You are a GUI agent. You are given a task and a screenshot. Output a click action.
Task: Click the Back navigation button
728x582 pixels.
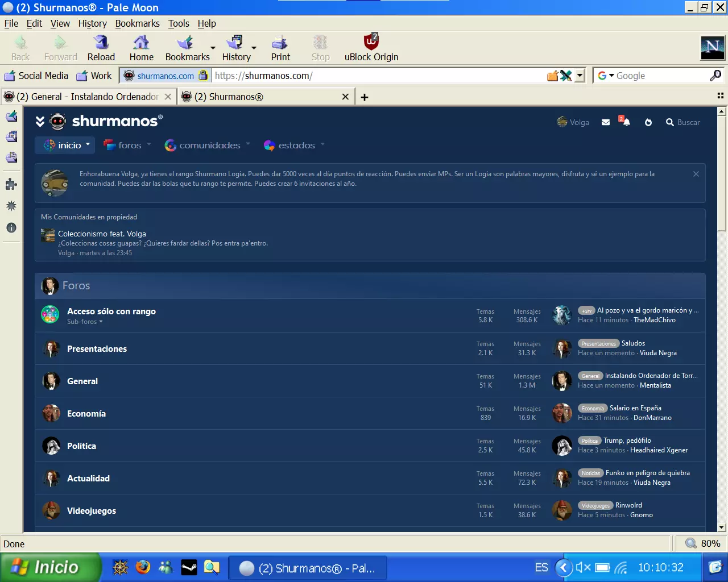click(20, 48)
